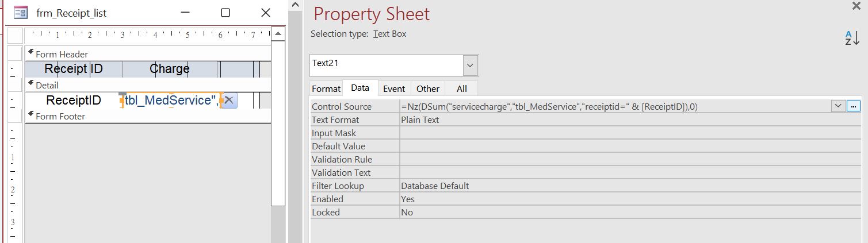Click the Input Mask property field

(575, 133)
